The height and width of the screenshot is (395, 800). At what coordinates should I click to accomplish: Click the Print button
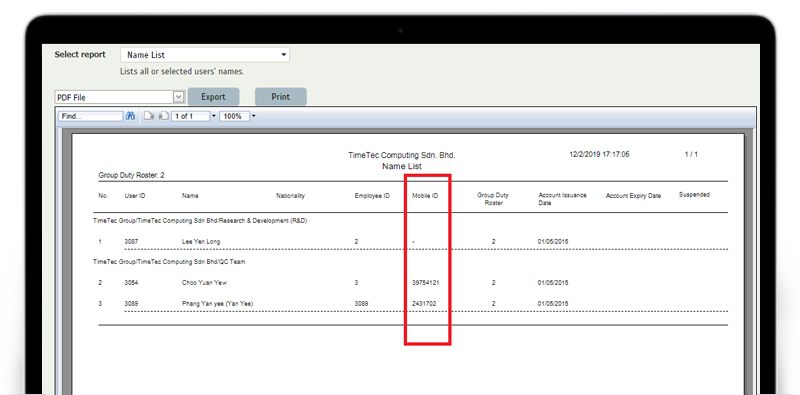pyautogui.click(x=281, y=97)
